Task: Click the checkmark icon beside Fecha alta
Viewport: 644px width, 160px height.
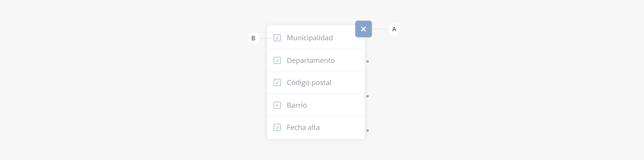Action: [277, 127]
